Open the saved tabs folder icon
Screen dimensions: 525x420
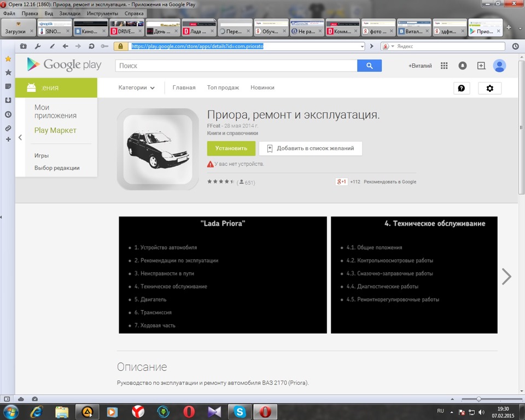(23, 46)
